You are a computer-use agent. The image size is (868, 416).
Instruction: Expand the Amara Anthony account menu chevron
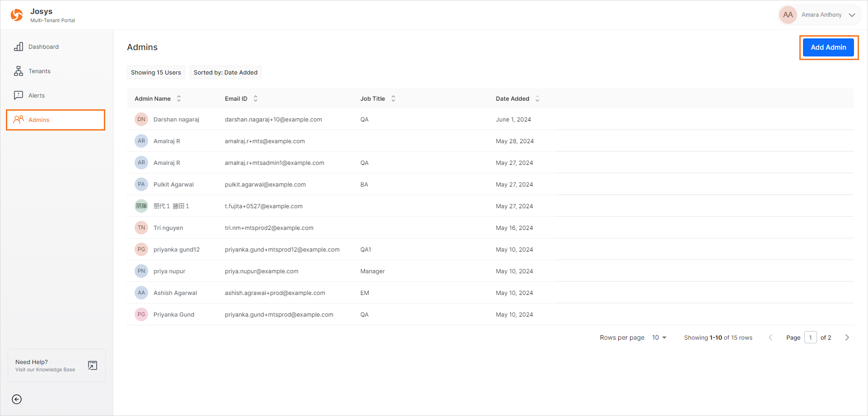(852, 15)
